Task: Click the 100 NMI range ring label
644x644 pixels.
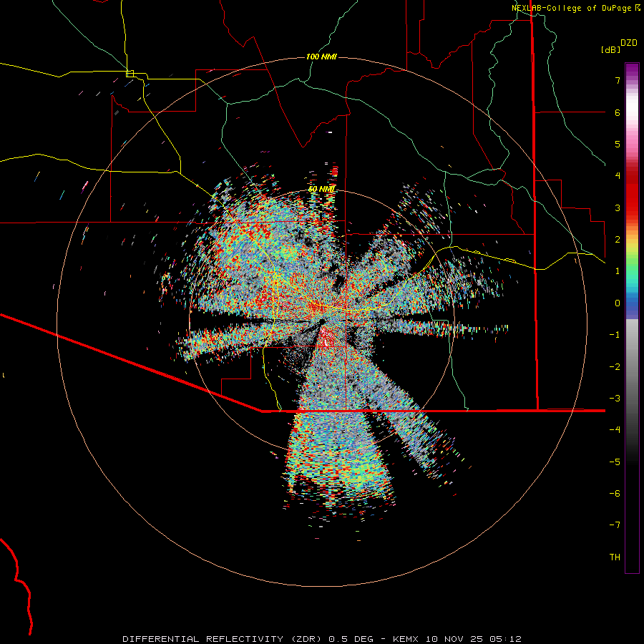Action: pos(321,57)
